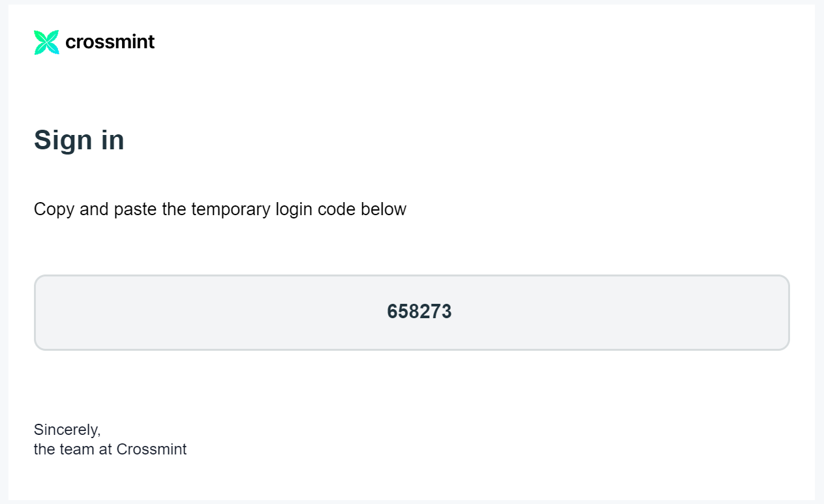Click the "Sincerely," closing line
Screen dimensions: 824x504
(x=67, y=430)
